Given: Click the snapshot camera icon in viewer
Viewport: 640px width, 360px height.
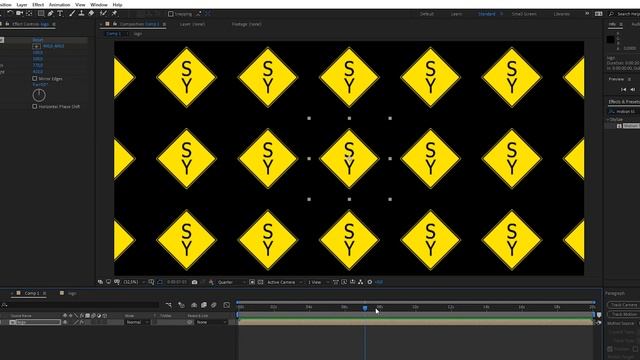Looking at the screenshot, I should [x=194, y=282].
